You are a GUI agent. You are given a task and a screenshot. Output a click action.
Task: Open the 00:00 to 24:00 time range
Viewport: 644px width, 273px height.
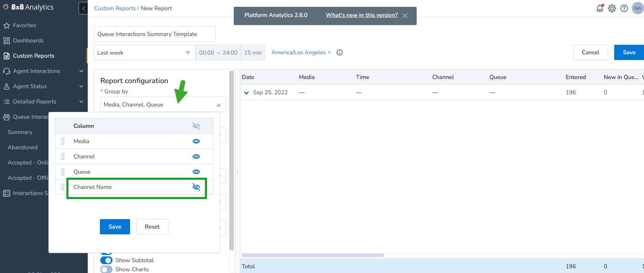point(218,53)
